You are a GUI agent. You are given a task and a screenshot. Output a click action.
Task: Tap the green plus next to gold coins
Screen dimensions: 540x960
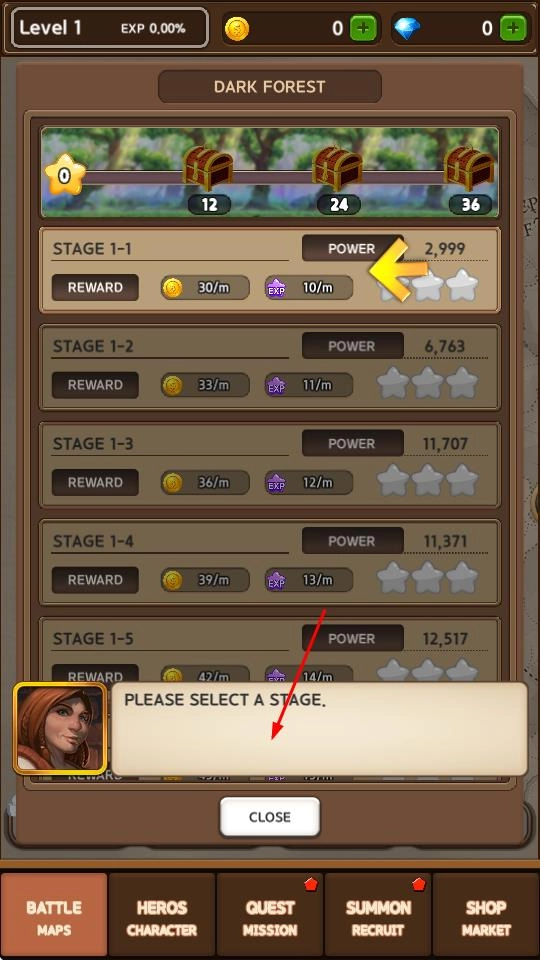coord(364,28)
